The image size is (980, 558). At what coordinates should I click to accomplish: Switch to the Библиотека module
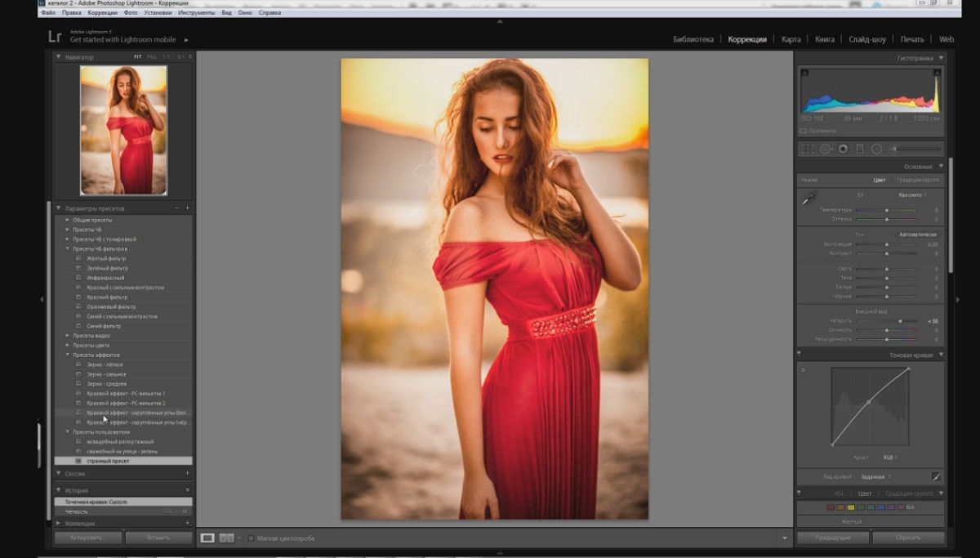693,39
